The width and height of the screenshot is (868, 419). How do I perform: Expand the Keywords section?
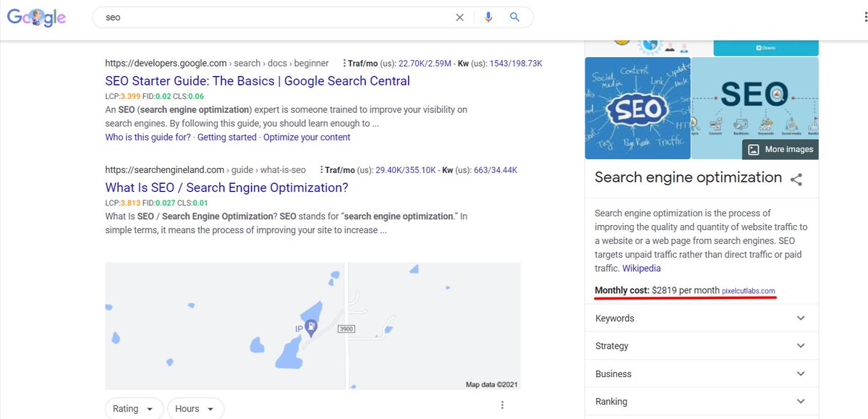click(800, 318)
